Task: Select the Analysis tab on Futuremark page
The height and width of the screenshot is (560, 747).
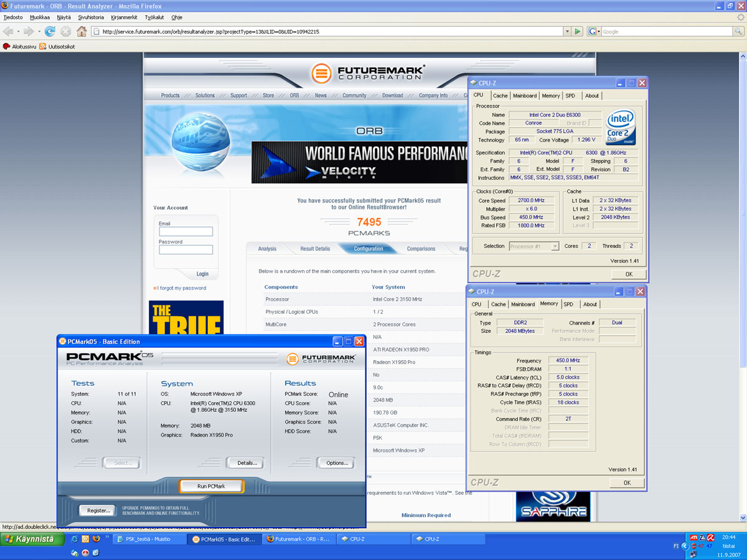Action: click(267, 249)
